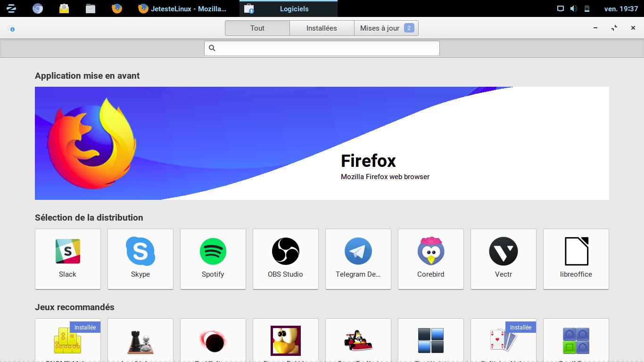Open the Vectr app tile
The height and width of the screenshot is (362, 644).
pyautogui.click(x=504, y=259)
